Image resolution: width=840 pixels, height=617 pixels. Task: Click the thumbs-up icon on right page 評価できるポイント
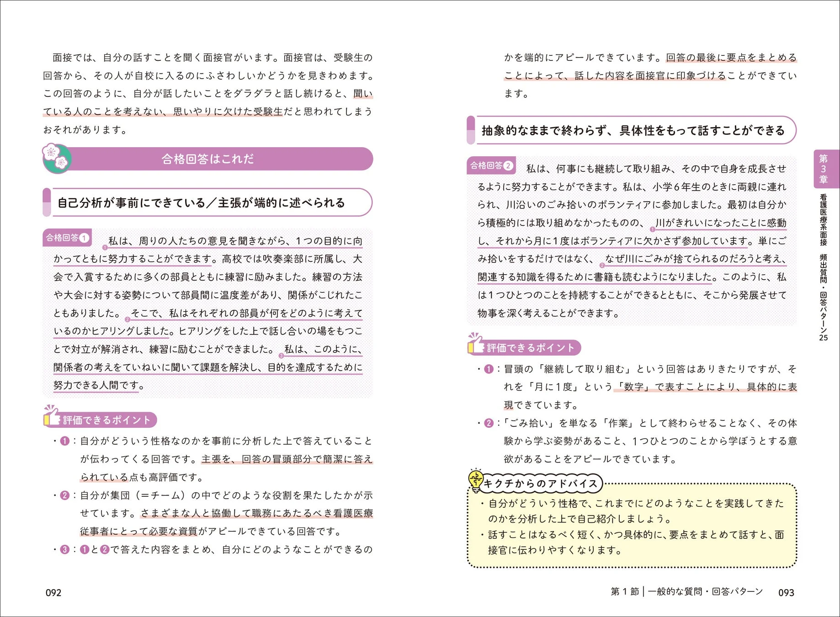click(476, 343)
